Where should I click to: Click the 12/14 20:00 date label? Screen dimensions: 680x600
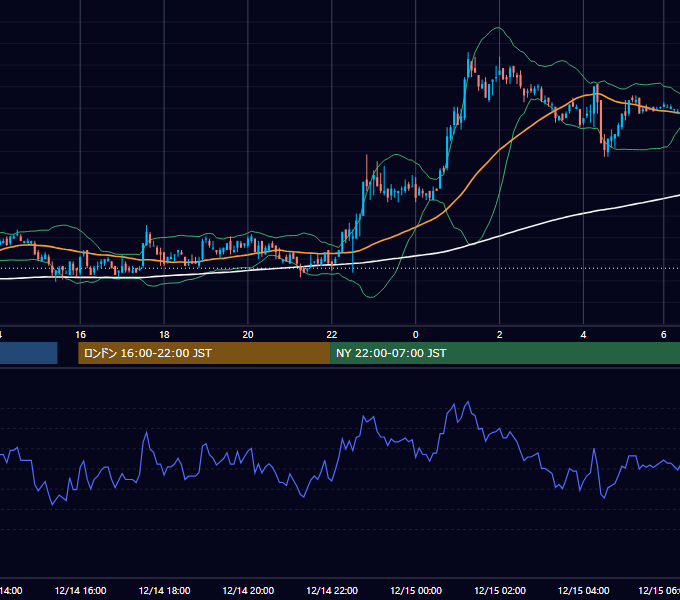pos(248,590)
